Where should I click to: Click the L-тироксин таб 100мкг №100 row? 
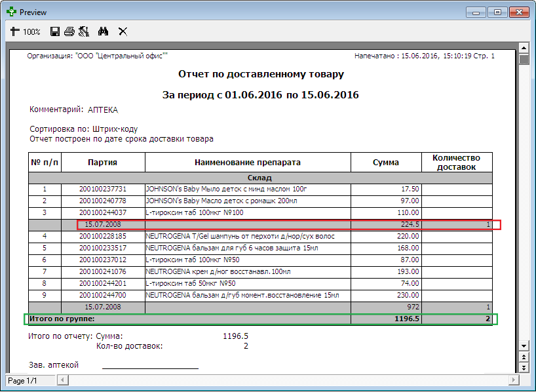pyautogui.click(x=248, y=212)
